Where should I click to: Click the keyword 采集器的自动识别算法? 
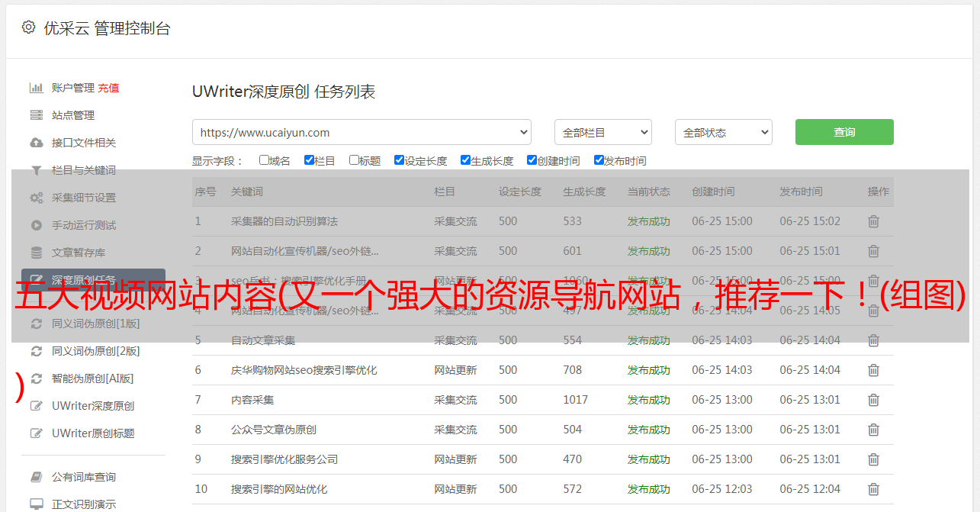coord(284,221)
